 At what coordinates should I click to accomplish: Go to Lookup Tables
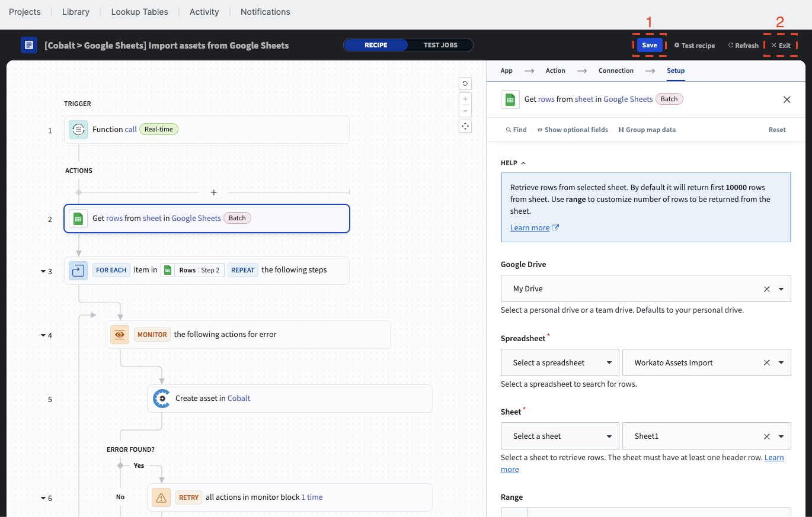[140, 12]
